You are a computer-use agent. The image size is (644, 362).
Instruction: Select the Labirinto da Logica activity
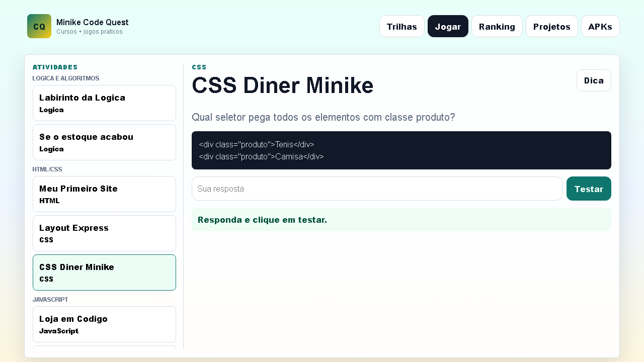104,103
